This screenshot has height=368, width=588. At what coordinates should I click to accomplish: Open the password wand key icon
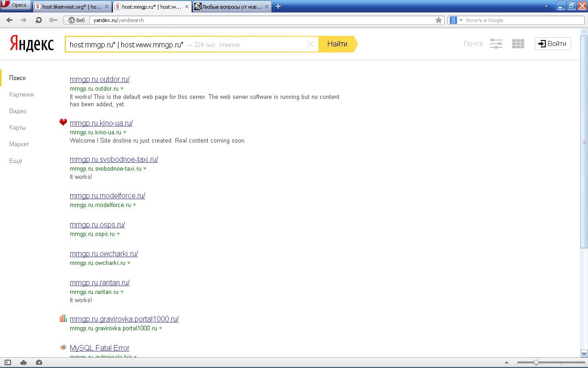coord(53,20)
